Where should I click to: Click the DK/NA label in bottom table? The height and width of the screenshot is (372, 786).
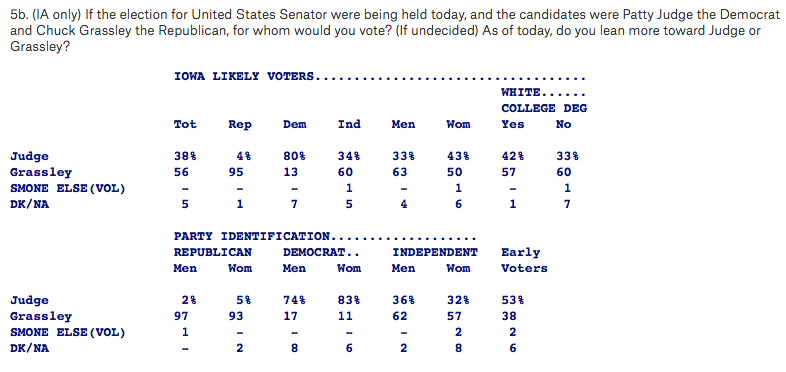[30, 348]
